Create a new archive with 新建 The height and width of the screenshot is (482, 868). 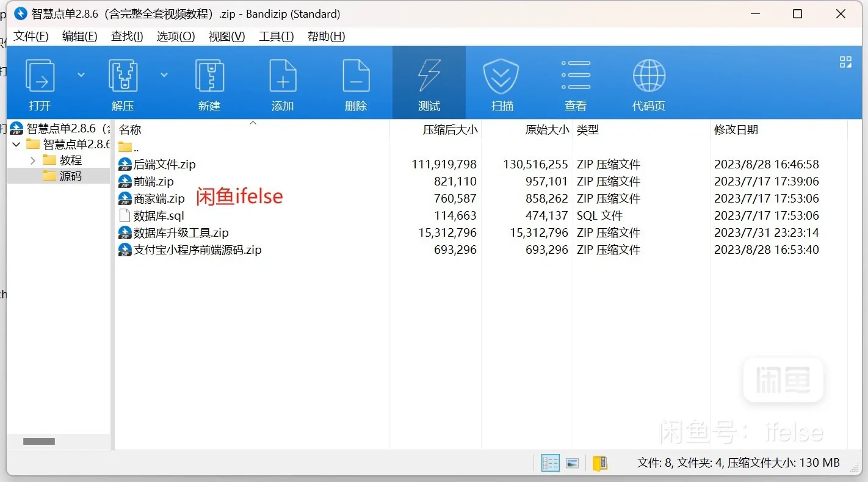tap(209, 82)
